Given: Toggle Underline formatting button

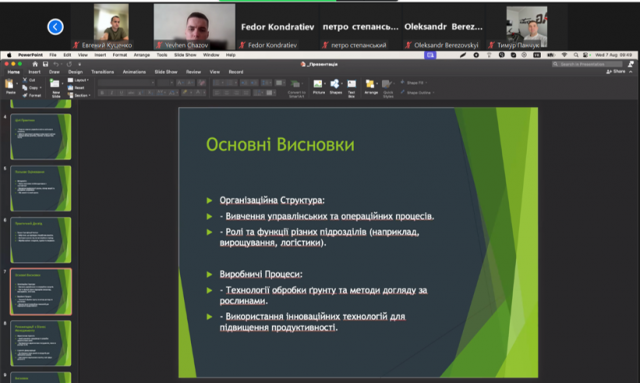Looking at the screenshot, I should click(121, 93).
